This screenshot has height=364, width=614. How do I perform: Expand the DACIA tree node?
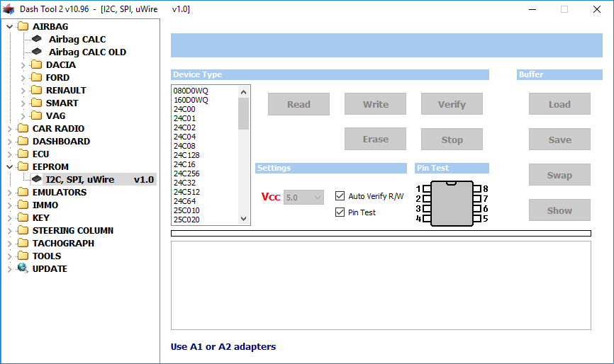click(23, 65)
